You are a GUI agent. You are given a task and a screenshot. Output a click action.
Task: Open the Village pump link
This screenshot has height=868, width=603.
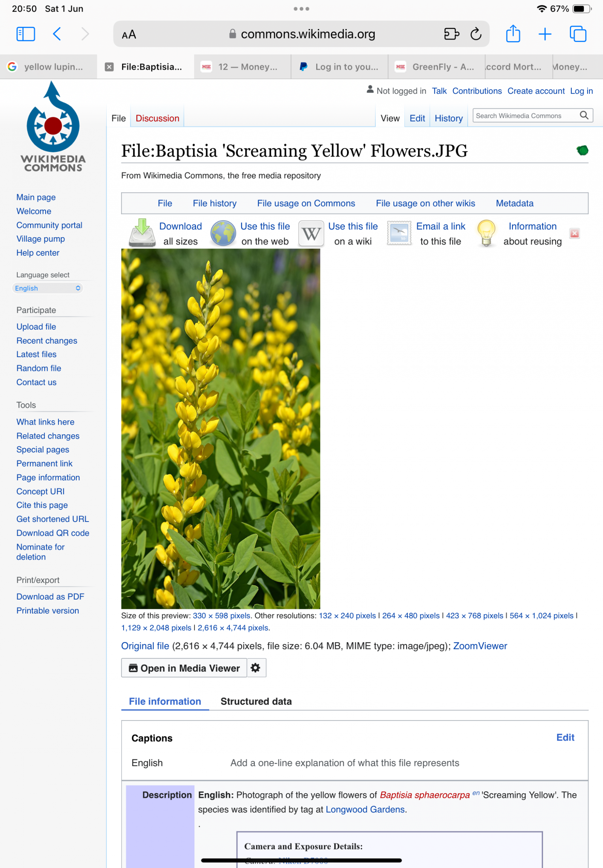point(40,239)
